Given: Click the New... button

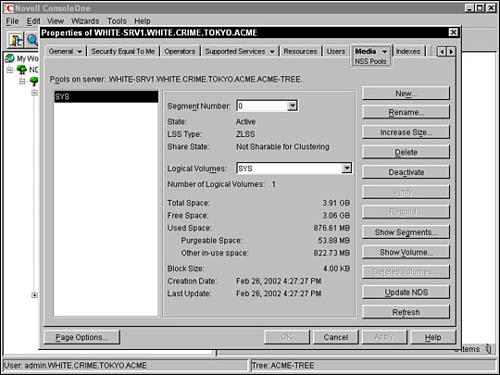Looking at the screenshot, I should (406, 93).
